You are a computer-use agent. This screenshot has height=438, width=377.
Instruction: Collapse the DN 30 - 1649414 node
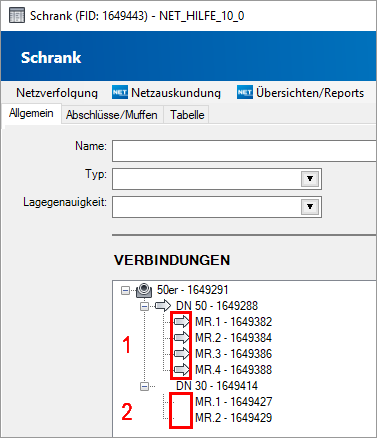coord(144,386)
